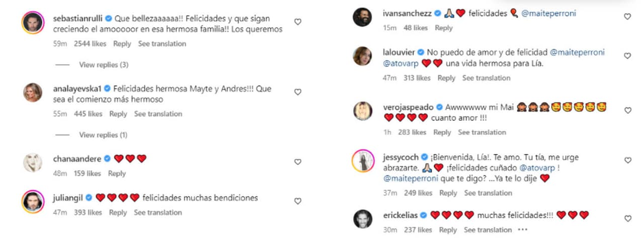
Task: Open more options on erickelias's comment
Action: (x=522, y=230)
